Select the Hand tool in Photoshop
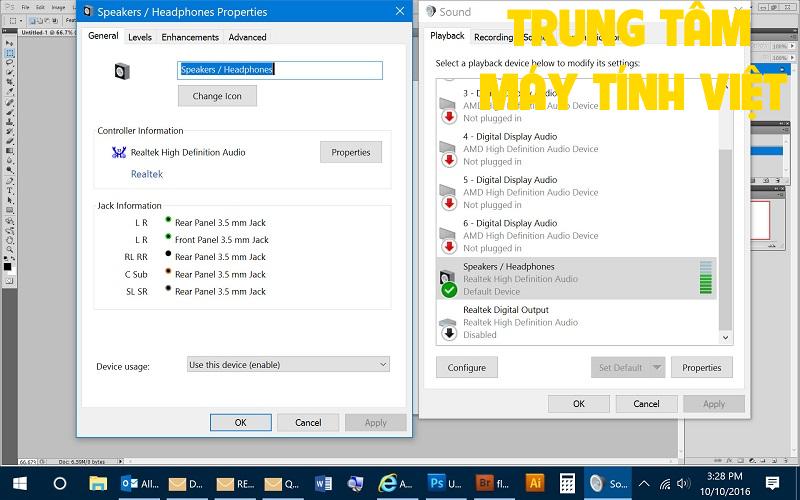800x500 pixels. (x=9, y=240)
